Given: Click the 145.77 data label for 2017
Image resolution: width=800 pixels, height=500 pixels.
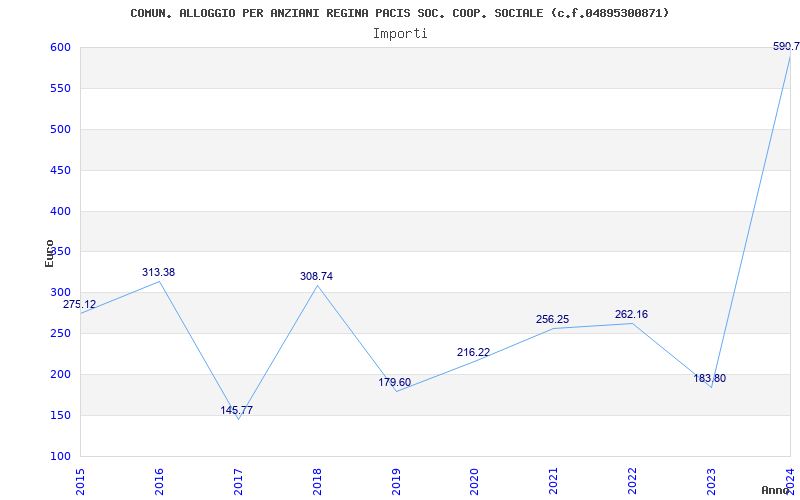Looking at the screenshot, I should pyautogui.click(x=237, y=410).
